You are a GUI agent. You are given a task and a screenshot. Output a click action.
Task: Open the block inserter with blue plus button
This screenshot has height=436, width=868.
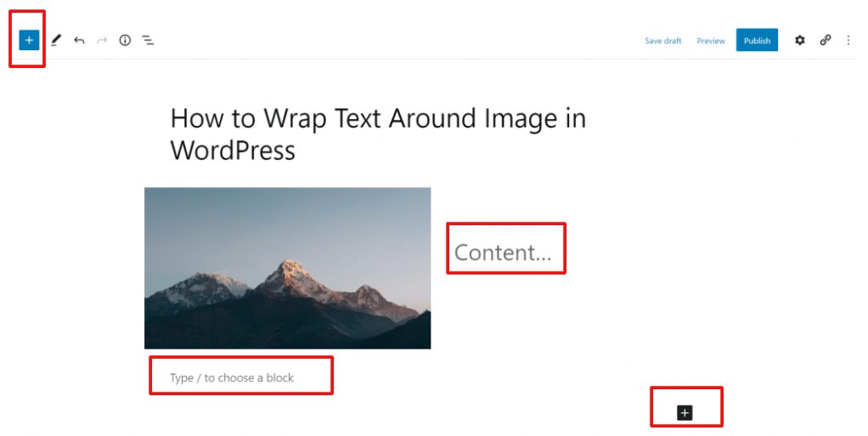(x=29, y=40)
